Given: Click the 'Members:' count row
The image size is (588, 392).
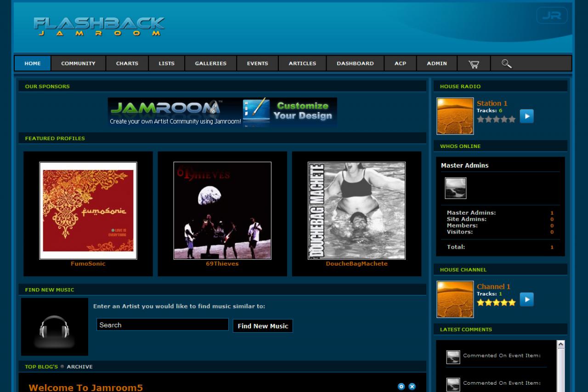Looking at the screenshot, I should point(500,226).
